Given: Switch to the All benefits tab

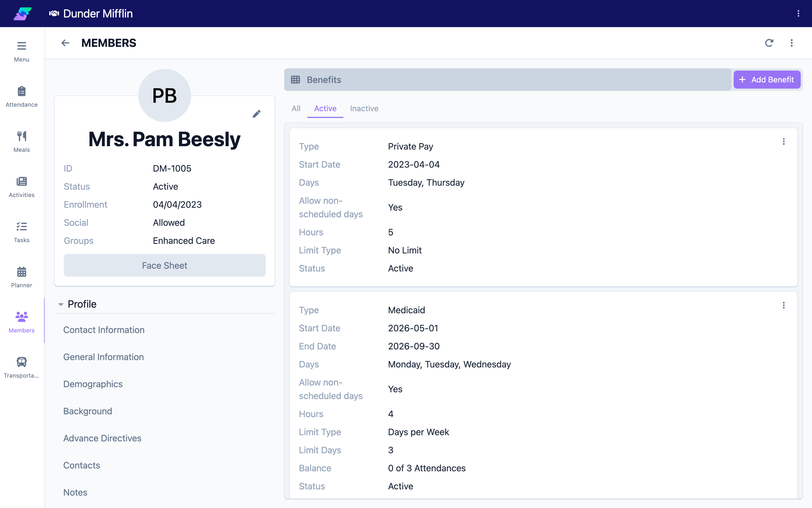Looking at the screenshot, I should coord(296,109).
